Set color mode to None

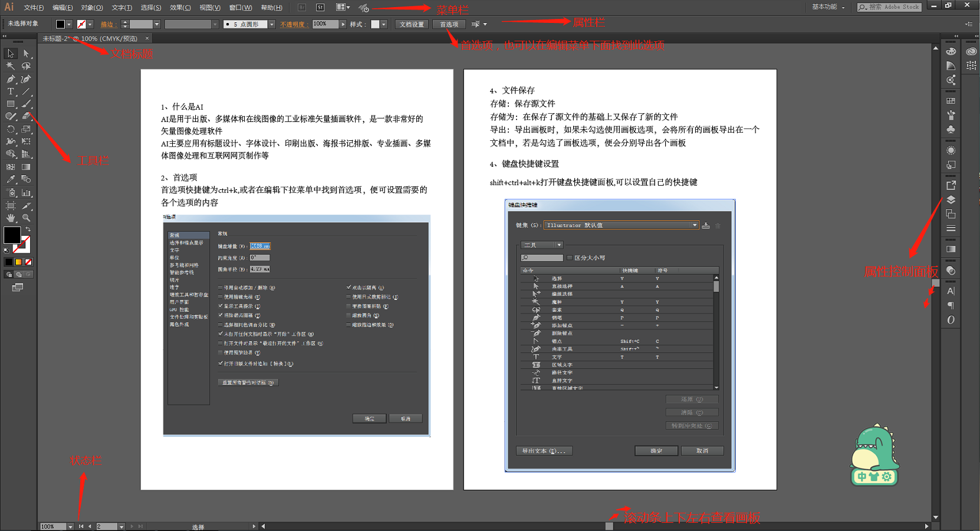(x=28, y=262)
